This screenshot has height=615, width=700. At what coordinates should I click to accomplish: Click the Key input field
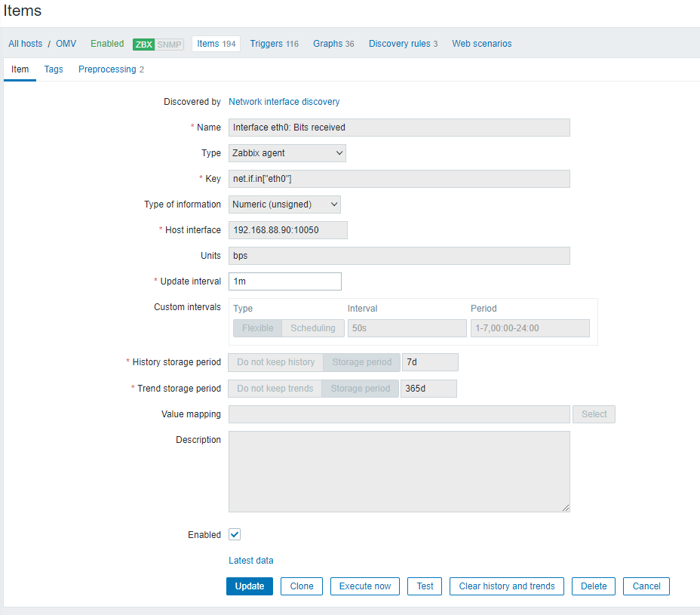tap(399, 179)
